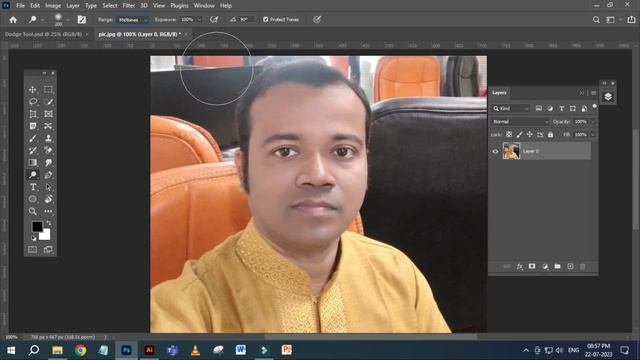Toggle lock position icon
640x360 pixels.
click(x=529, y=134)
